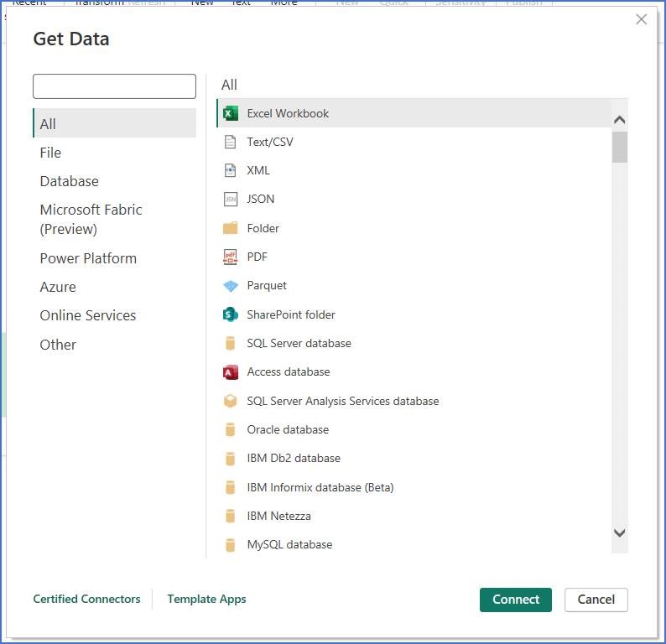Choose the PDF connector icon
Screen dimensions: 666x644
click(x=230, y=257)
